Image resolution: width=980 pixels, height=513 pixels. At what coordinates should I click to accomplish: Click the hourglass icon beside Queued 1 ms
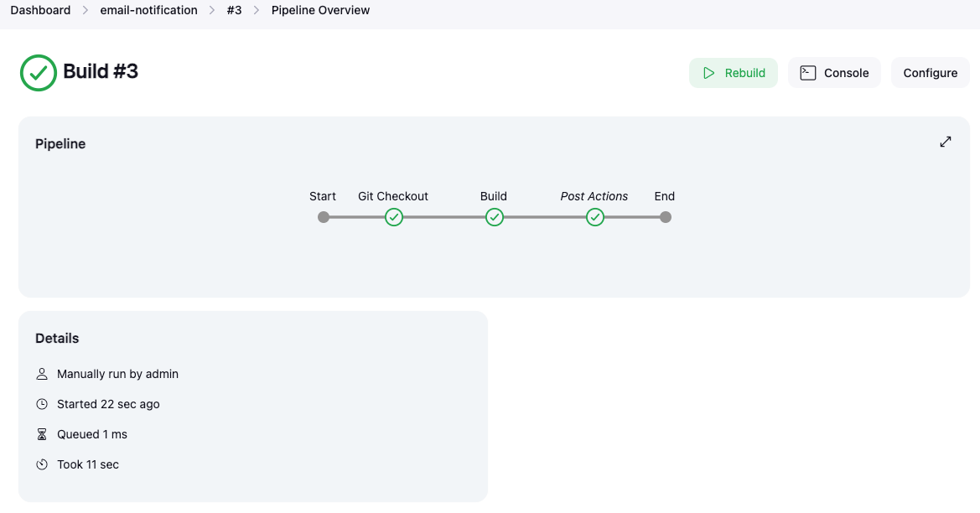pyautogui.click(x=42, y=434)
